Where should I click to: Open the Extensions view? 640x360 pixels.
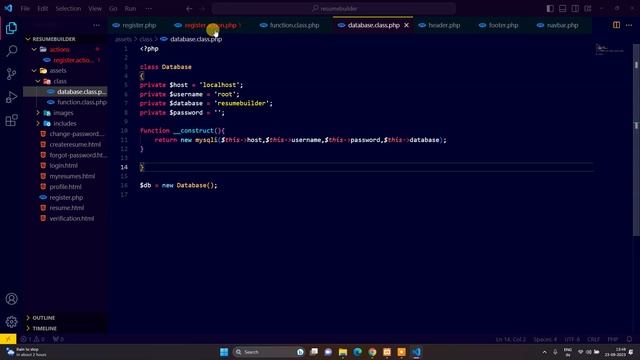point(11,120)
